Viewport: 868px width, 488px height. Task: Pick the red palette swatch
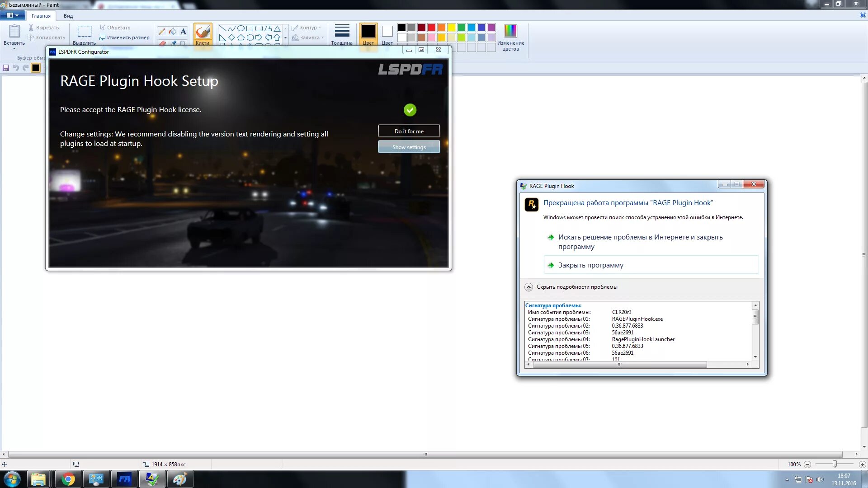(x=432, y=28)
